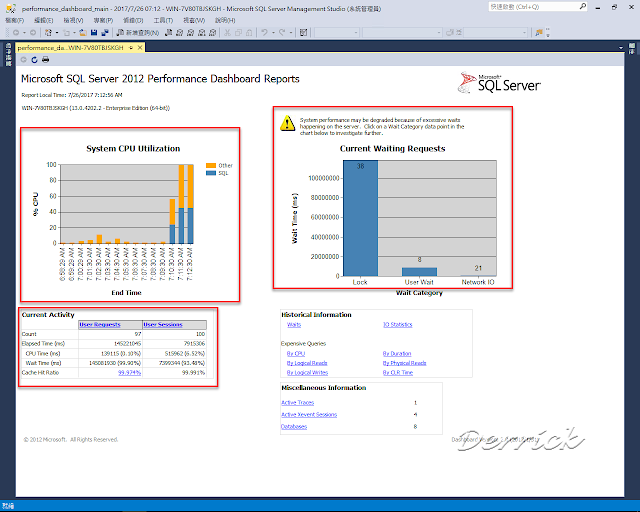The height and width of the screenshot is (512, 640).
Task: Click the Find in Files toolbar icon
Action: coord(539,33)
